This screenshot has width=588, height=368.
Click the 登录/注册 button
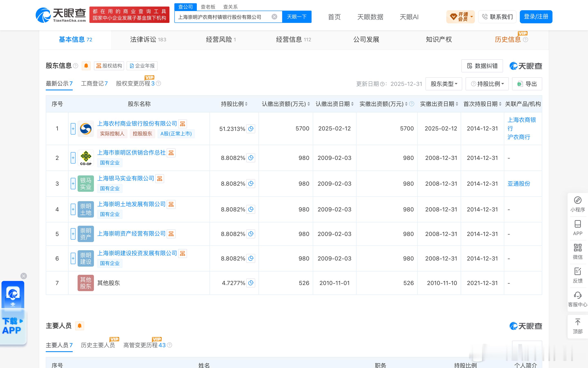click(536, 17)
